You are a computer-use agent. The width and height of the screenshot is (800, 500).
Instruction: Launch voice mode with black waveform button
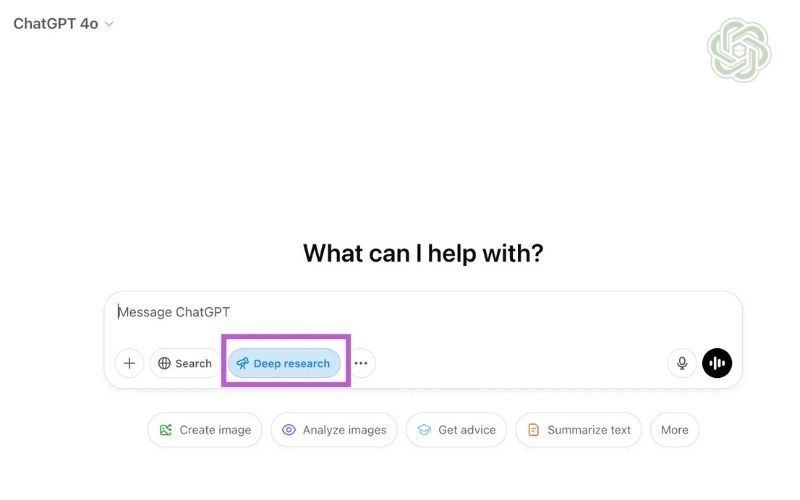click(x=717, y=363)
